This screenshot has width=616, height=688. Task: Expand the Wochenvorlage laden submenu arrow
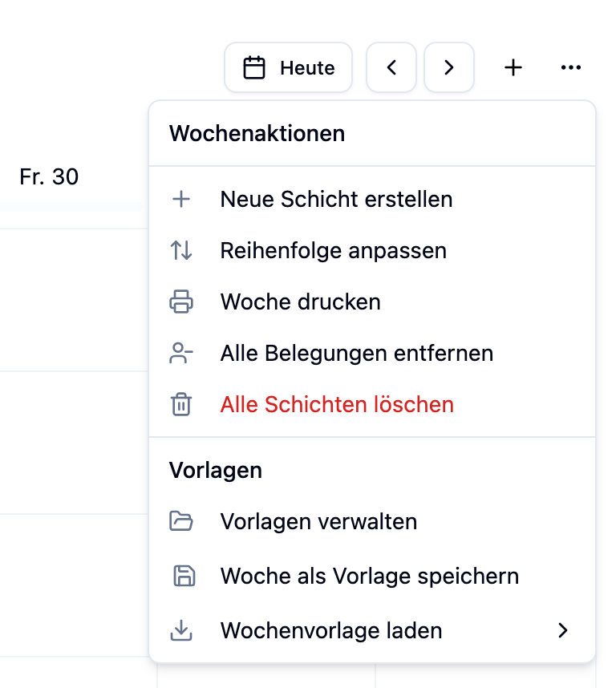pyautogui.click(x=563, y=631)
